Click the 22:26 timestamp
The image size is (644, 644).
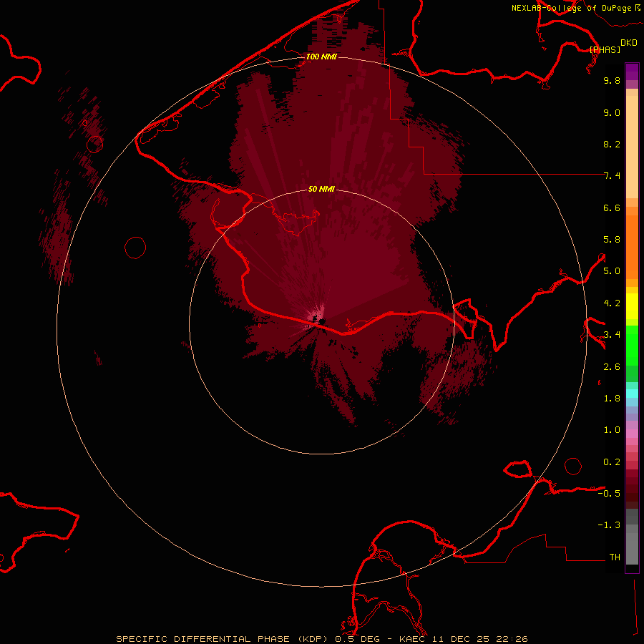[x=512, y=639]
